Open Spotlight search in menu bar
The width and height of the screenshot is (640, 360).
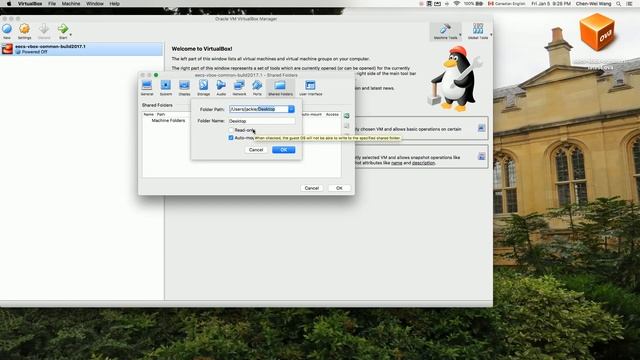point(619,4)
